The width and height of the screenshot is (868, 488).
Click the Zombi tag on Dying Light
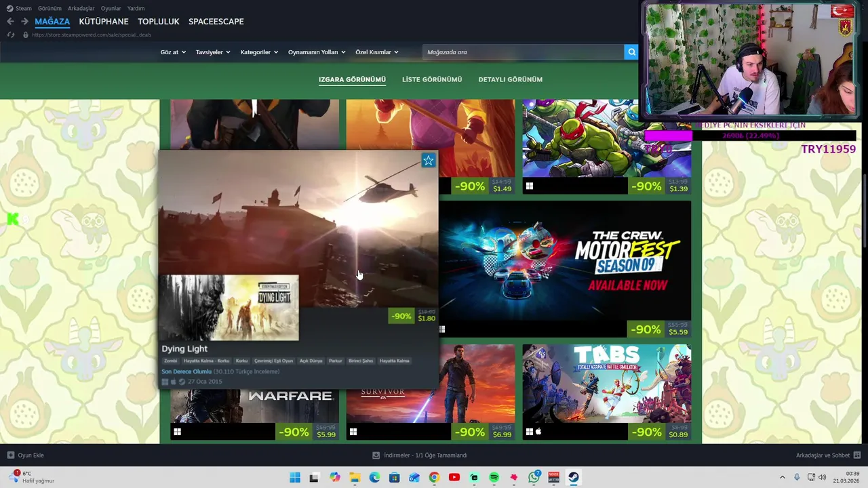tap(170, 361)
